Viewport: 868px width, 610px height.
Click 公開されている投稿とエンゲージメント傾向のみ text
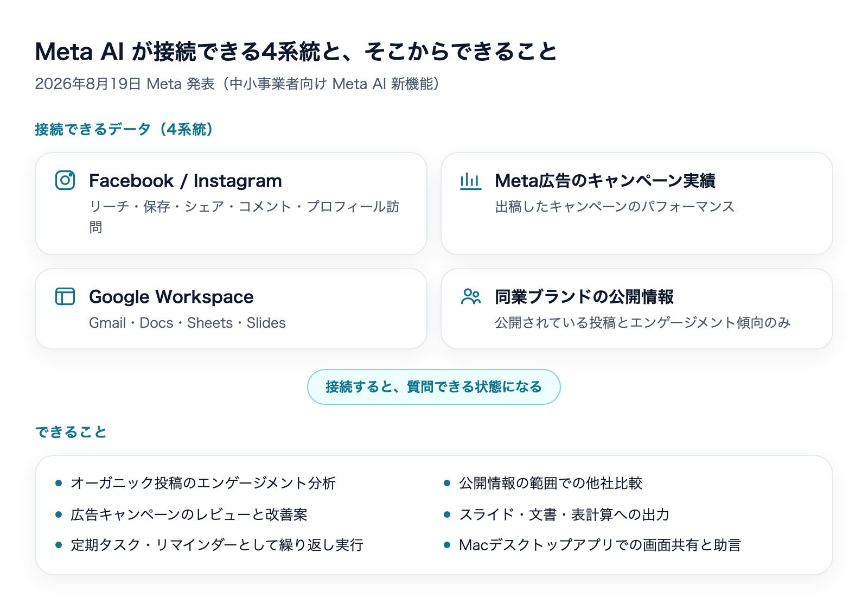pos(643,323)
